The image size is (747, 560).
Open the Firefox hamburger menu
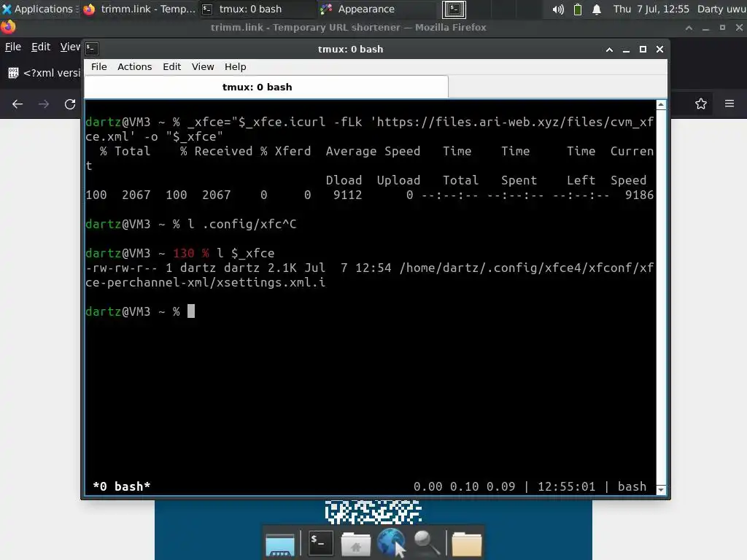pyautogui.click(x=729, y=104)
